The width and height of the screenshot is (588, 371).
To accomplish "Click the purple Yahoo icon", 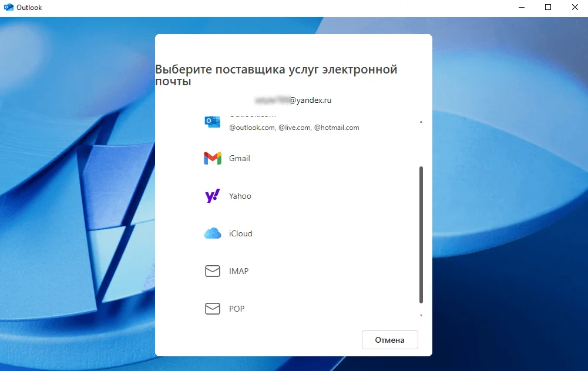I will tap(213, 196).
